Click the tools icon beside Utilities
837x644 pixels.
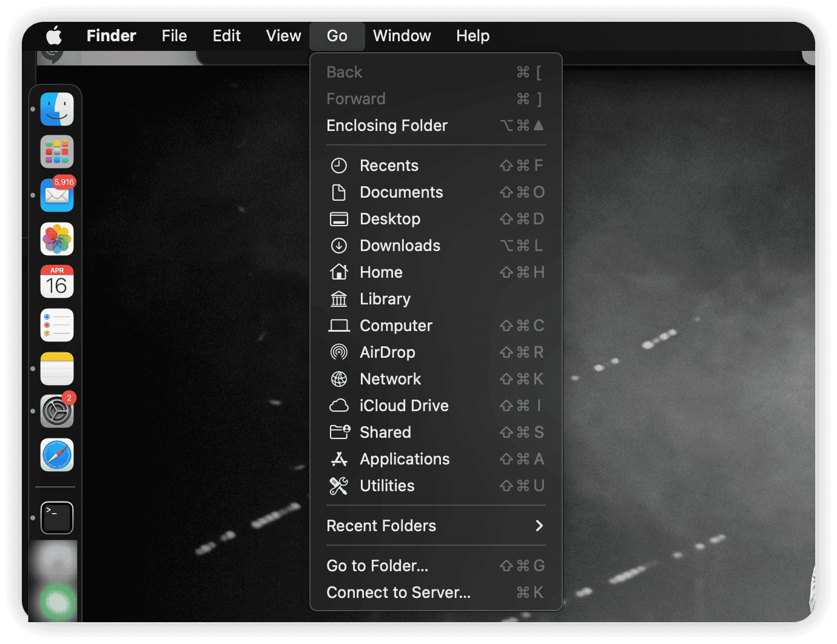click(339, 486)
